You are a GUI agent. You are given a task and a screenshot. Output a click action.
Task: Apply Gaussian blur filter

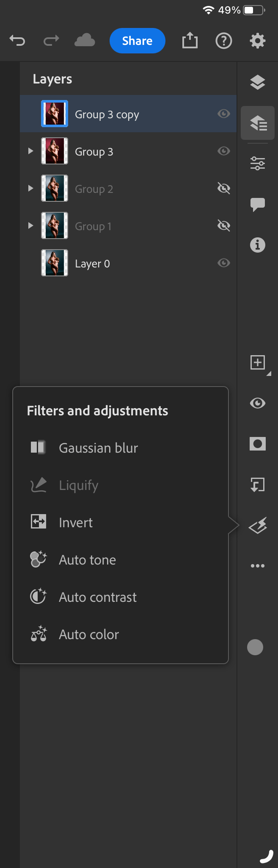(98, 448)
